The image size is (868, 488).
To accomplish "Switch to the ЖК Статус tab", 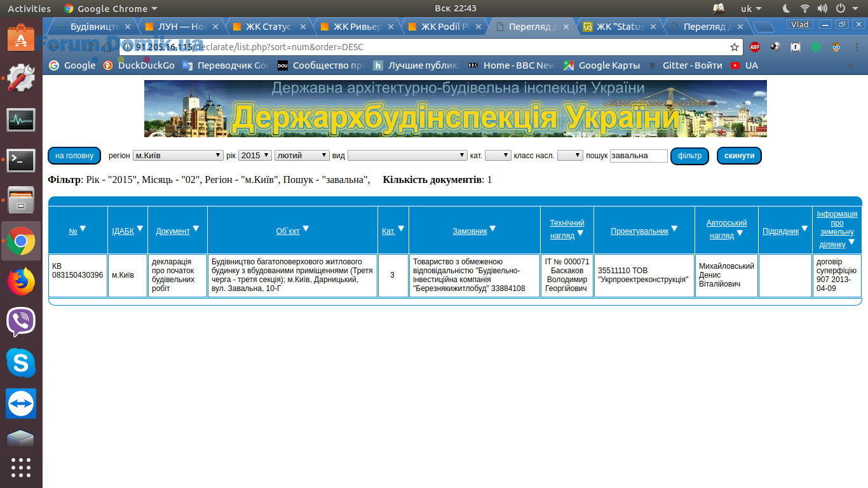I will point(269,27).
